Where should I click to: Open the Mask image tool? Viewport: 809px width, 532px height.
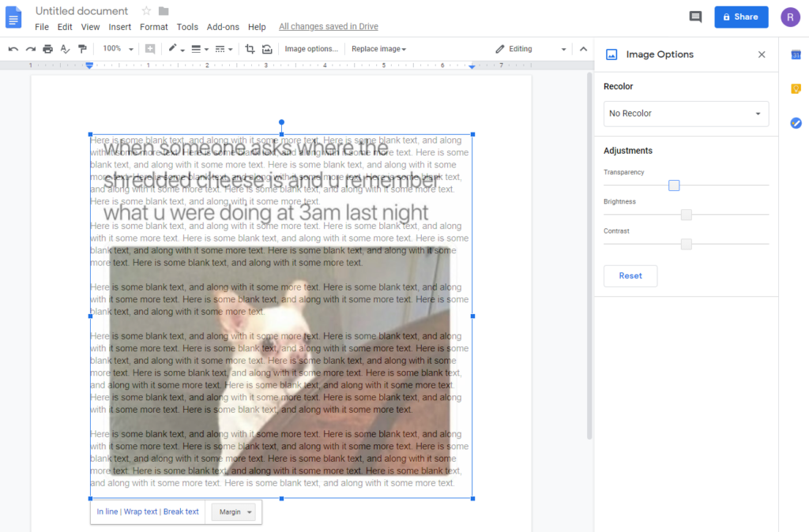coord(267,48)
